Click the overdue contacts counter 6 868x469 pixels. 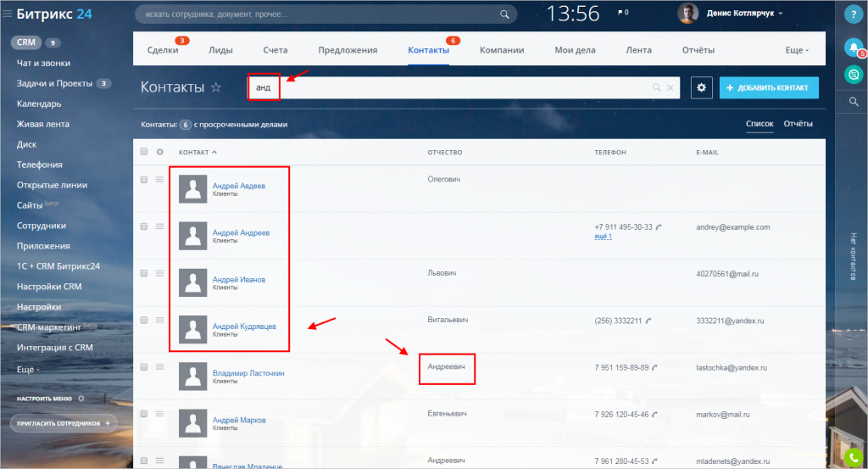(x=186, y=125)
